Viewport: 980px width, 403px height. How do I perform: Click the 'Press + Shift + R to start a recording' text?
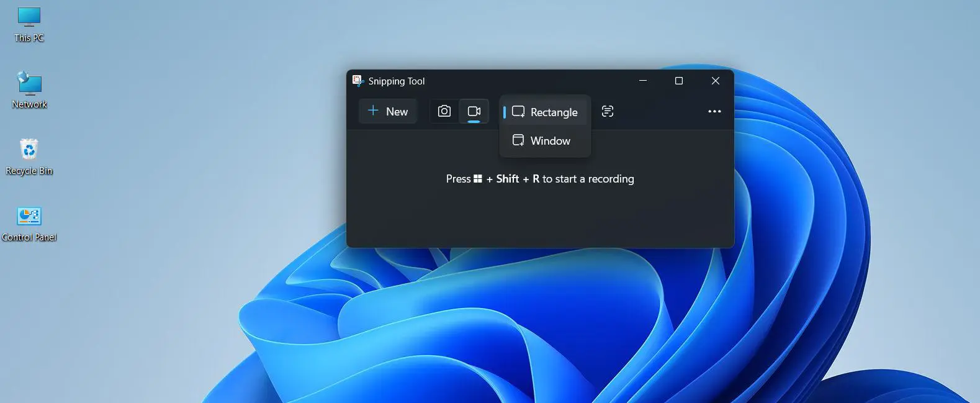(540, 179)
